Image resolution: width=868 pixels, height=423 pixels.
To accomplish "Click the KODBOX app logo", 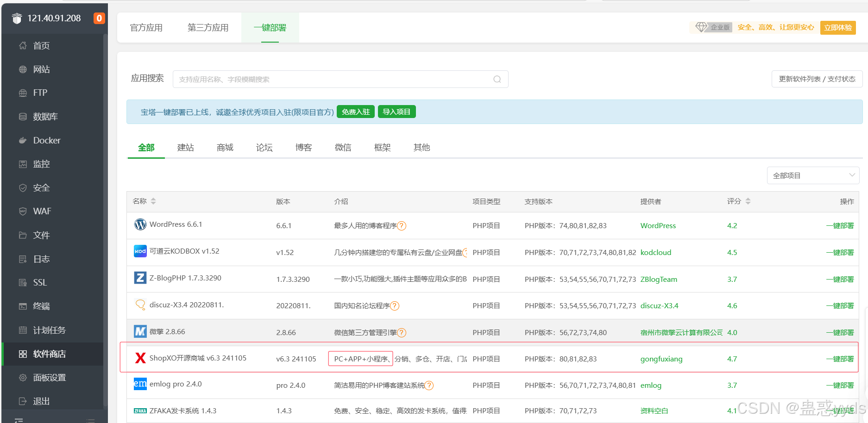I will (140, 251).
